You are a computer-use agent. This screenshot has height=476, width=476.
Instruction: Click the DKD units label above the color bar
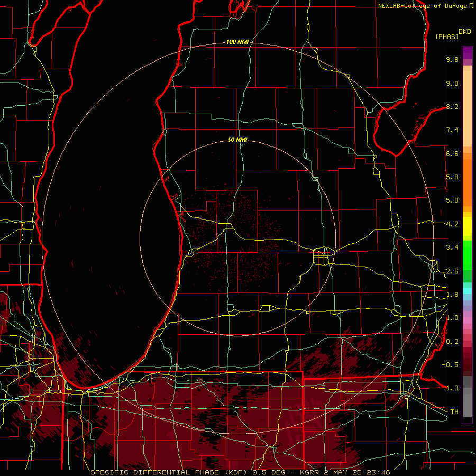point(465,32)
